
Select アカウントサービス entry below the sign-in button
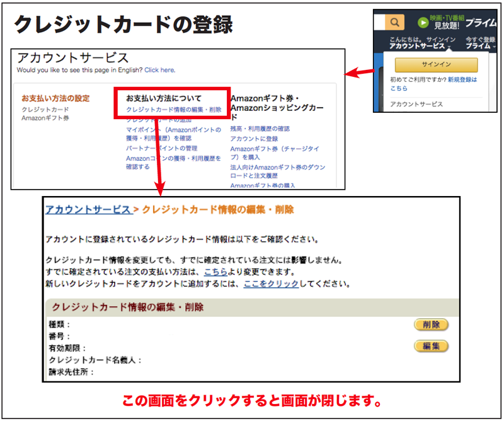pyautogui.click(x=416, y=104)
